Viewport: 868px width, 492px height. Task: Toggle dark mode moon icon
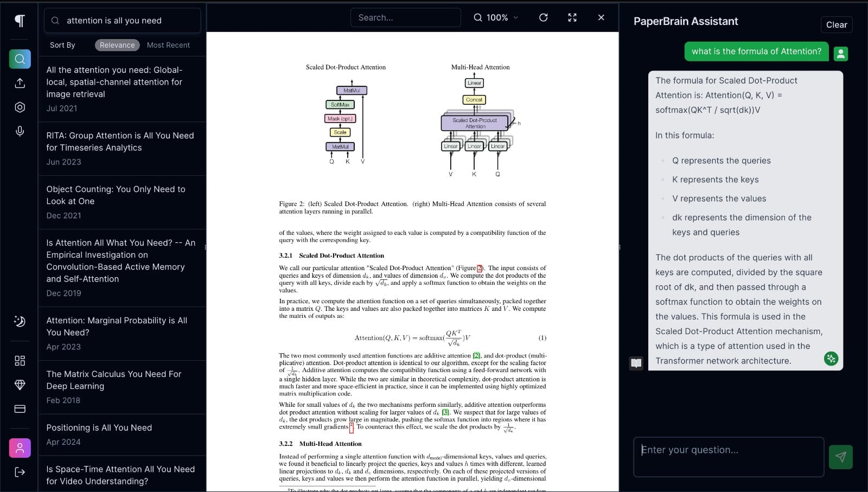20,321
